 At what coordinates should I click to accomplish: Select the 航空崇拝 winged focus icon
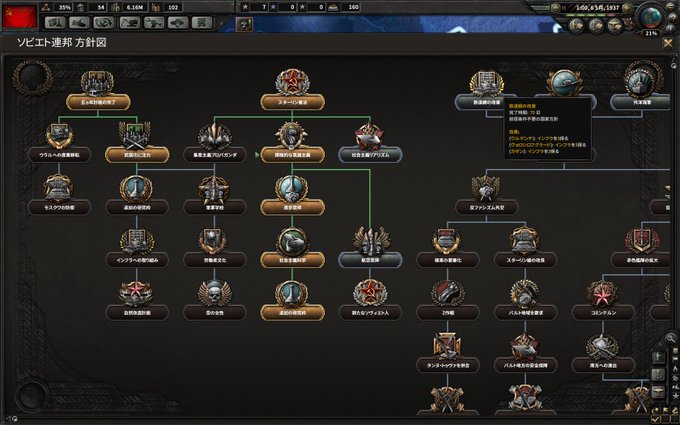click(370, 241)
